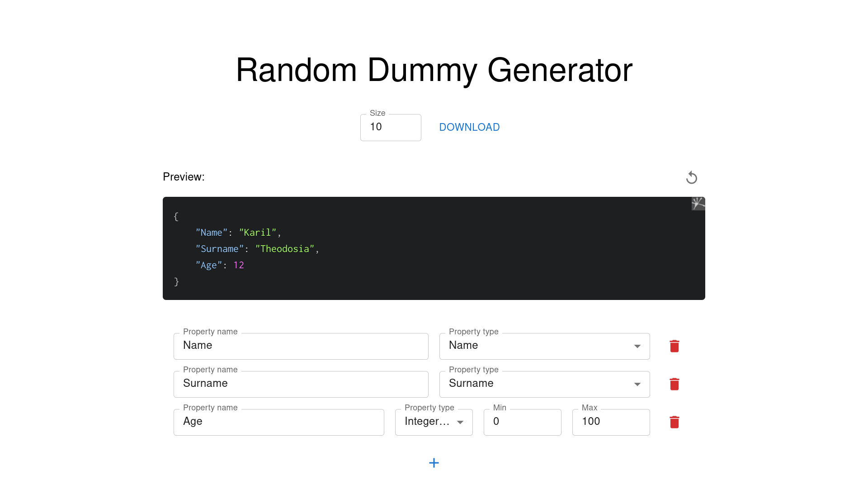
Task: Click the DOWNLOAD link
Action: pyautogui.click(x=469, y=127)
